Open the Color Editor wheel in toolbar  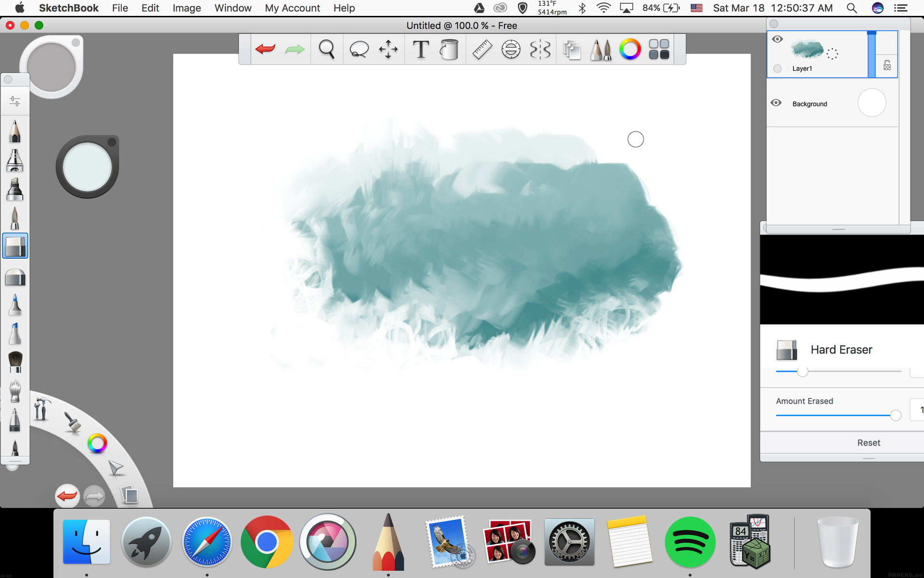[630, 49]
